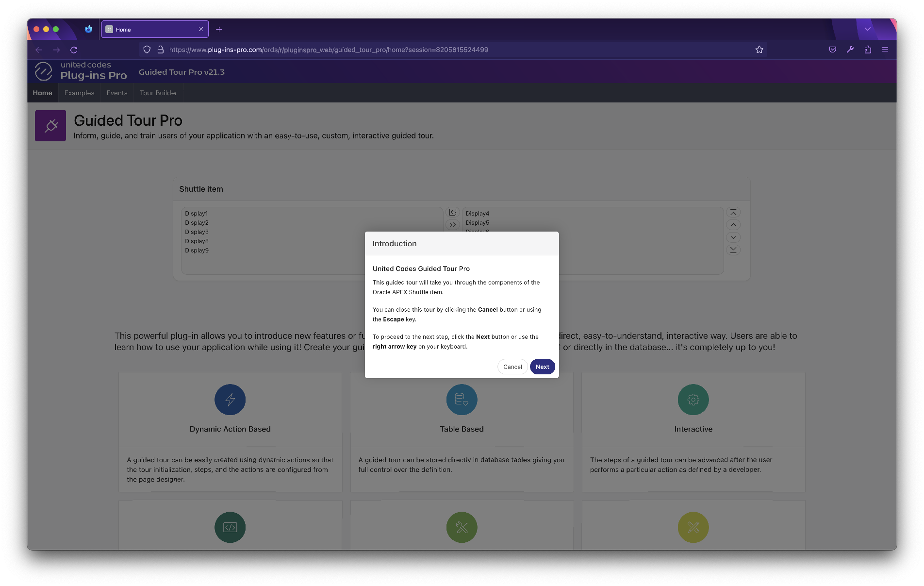Viewport: 924px width, 586px height.
Task: Select Display8 in the shuttle list
Action: click(197, 241)
